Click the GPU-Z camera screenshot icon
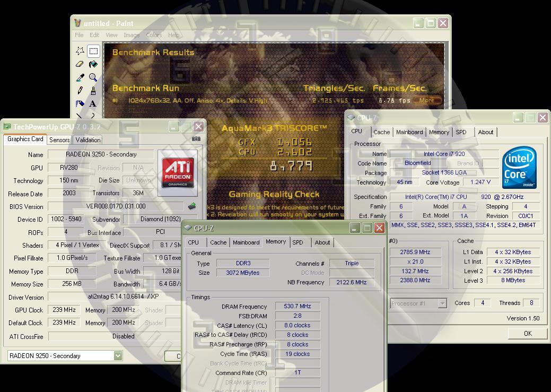 pyautogui.click(x=196, y=139)
